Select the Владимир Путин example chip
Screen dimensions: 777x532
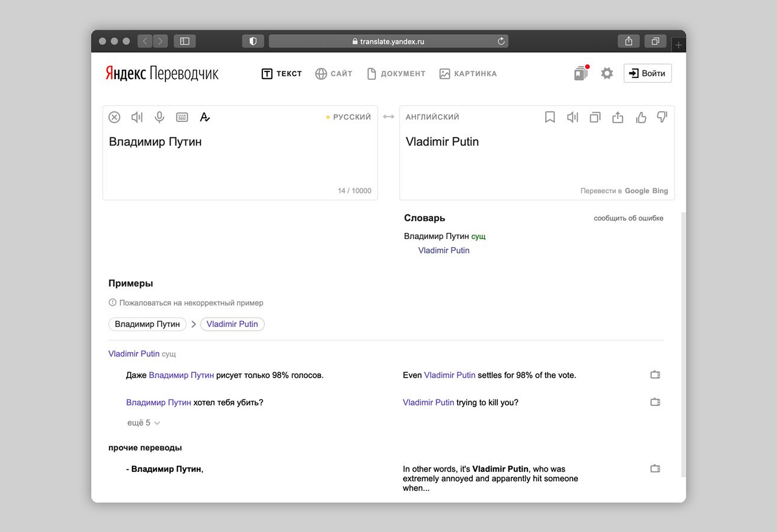(147, 324)
